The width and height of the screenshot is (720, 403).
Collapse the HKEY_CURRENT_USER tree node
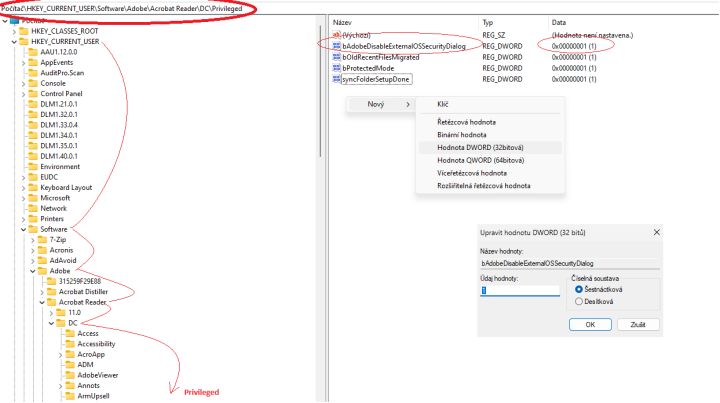pos(14,42)
